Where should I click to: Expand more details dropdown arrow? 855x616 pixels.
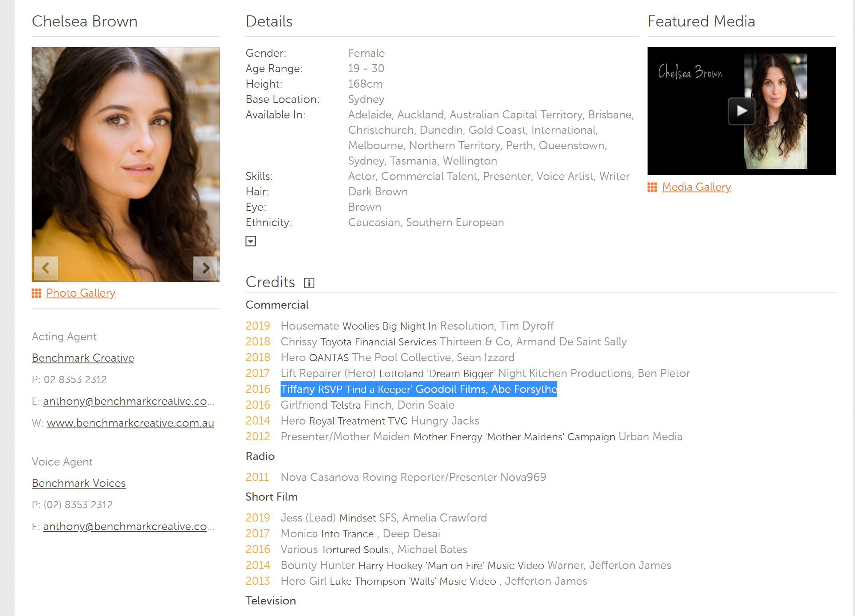tap(251, 242)
